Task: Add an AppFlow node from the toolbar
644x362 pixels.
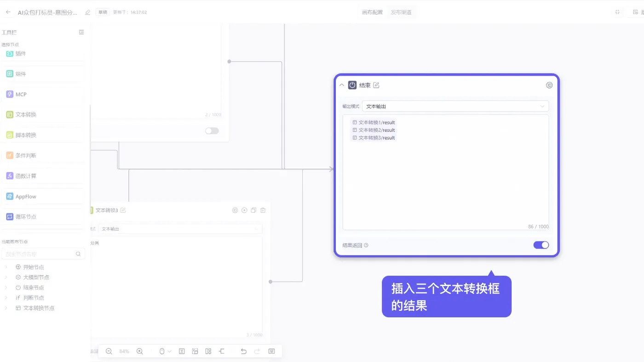Action: (x=42, y=196)
